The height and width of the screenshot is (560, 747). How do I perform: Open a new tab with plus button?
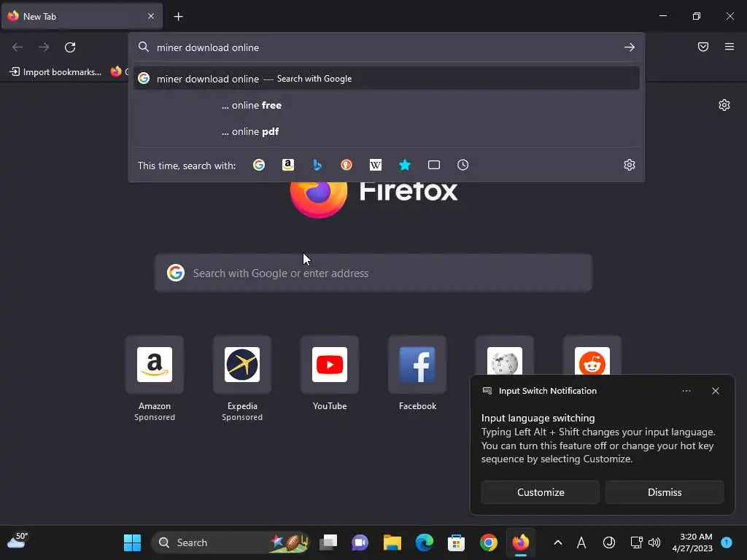click(178, 17)
